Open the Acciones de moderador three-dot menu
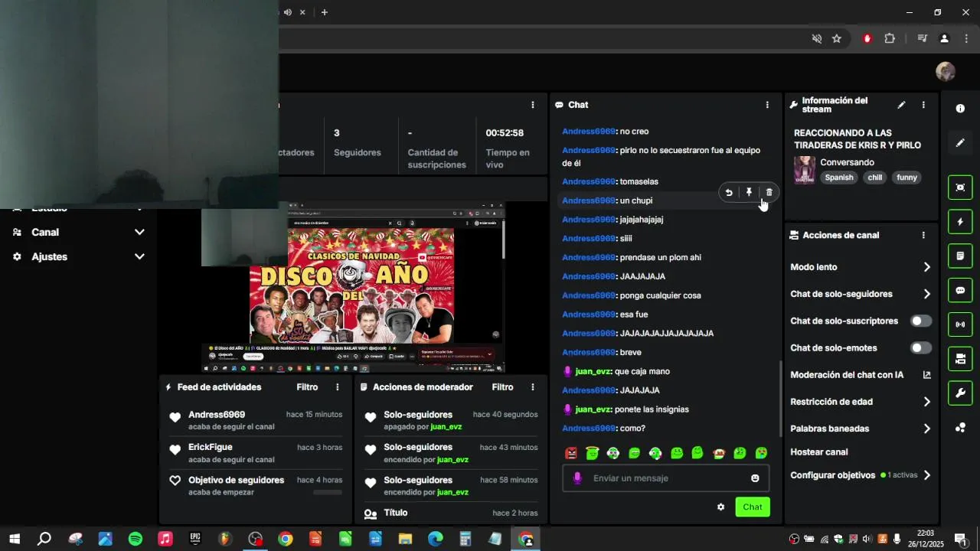Image resolution: width=980 pixels, height=551 pixels. (x=533, y=387)
